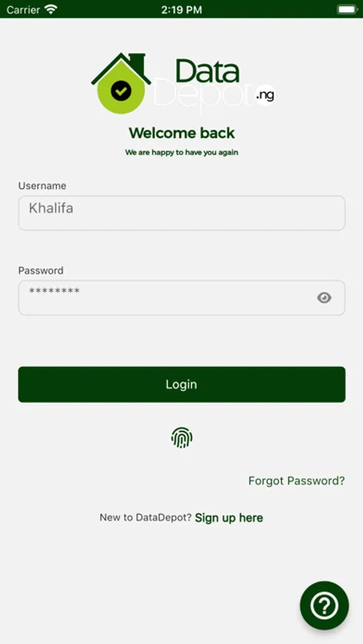
Task: Click the Data text in the logo
Action: (x=207, y=70)
